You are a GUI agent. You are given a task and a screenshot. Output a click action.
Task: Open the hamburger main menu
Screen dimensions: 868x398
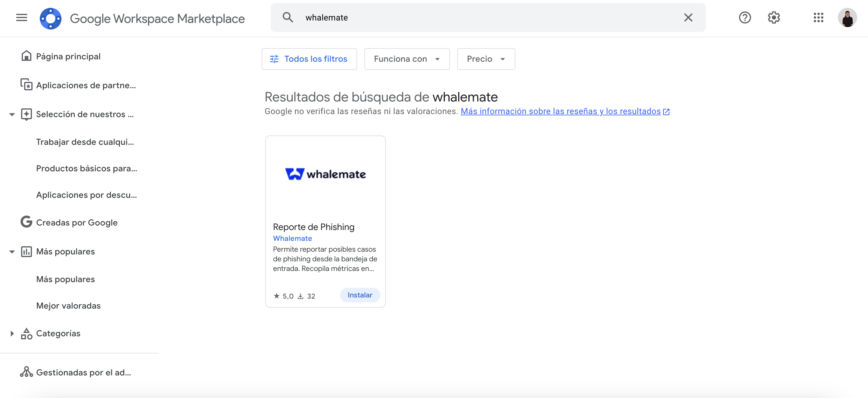[22, 17]
